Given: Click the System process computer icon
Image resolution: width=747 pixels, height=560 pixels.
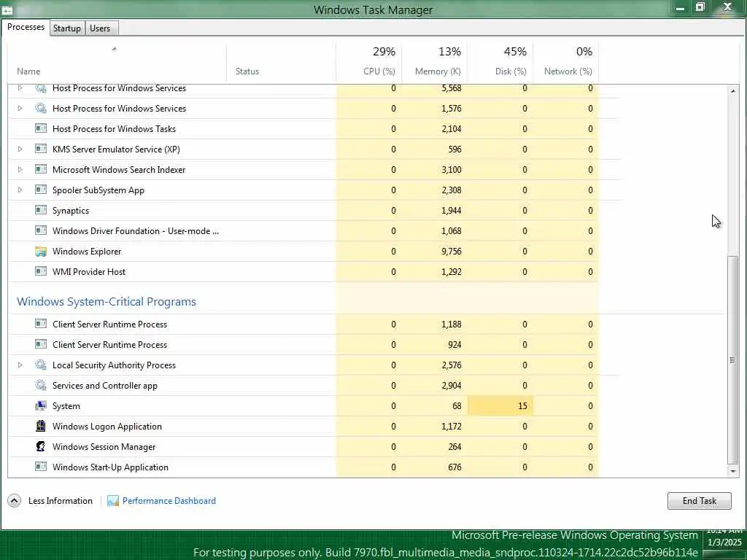Looking at the screenshot, I should pos(41,405).
